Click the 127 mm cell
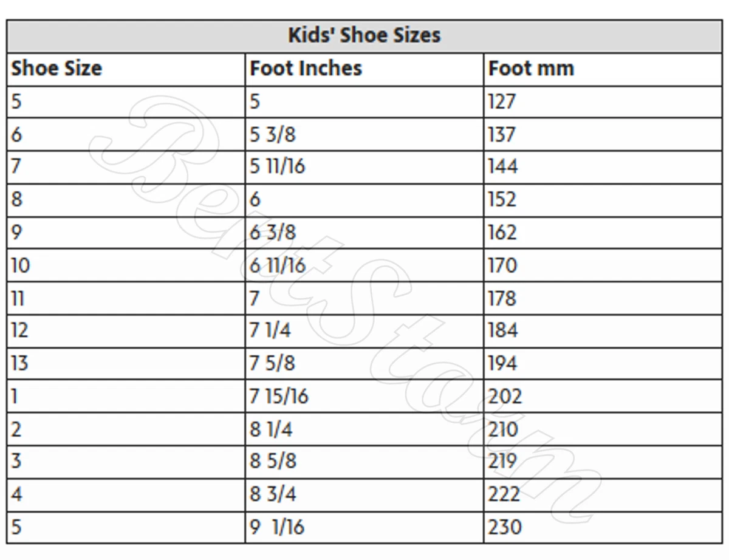Image resolution: width=729 pixels, height=560 pixels. click(x=603, y=101)
